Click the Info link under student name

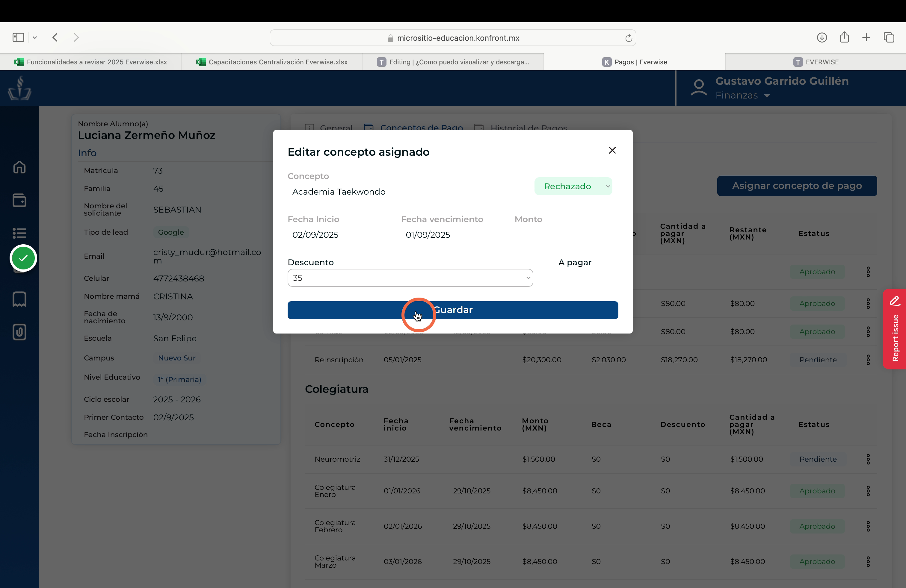(x=87, y=153)
